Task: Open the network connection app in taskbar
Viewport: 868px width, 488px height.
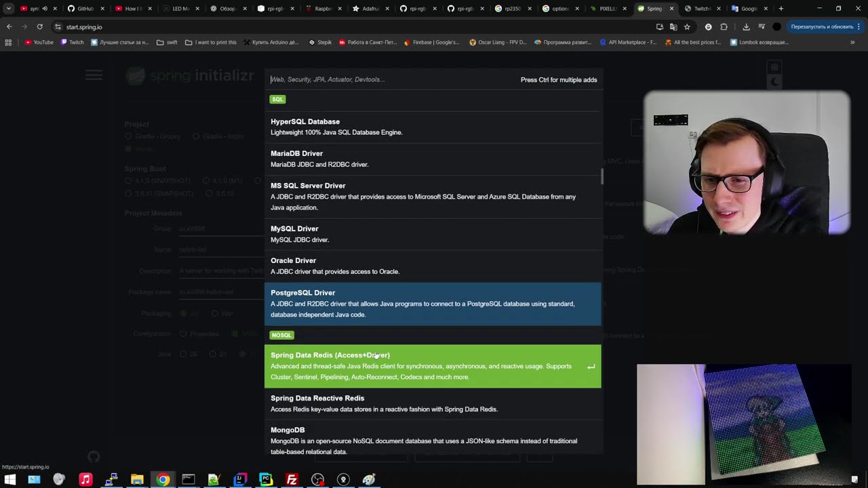Action: (111, 479)
